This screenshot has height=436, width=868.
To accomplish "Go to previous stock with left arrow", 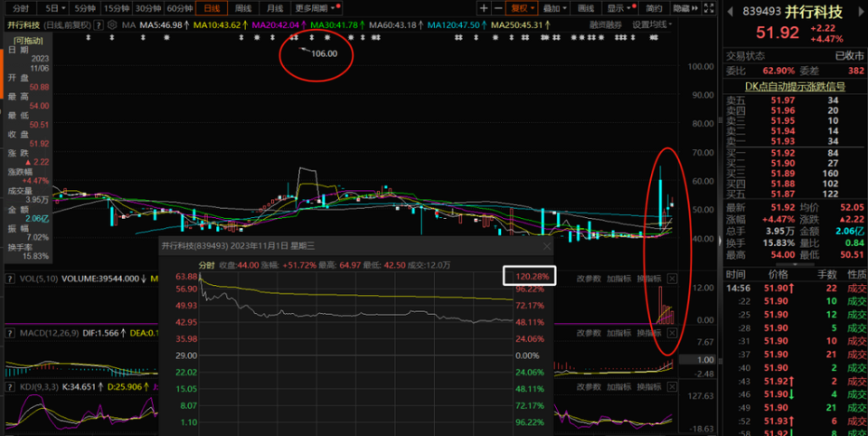I will pos(731,11).
